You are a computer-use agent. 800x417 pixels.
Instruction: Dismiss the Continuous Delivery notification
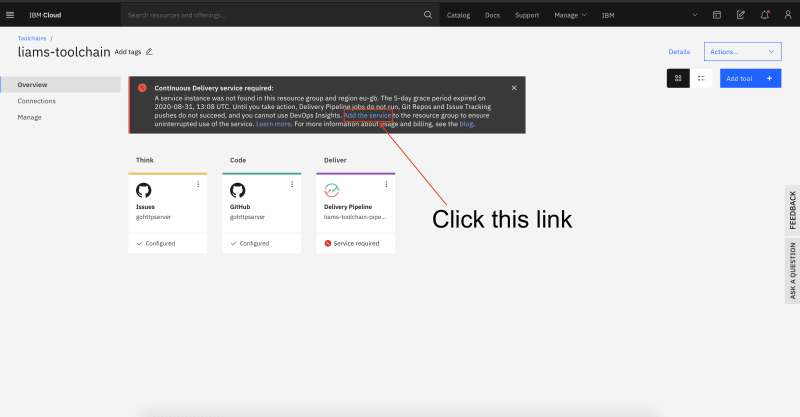pos(514,88)
